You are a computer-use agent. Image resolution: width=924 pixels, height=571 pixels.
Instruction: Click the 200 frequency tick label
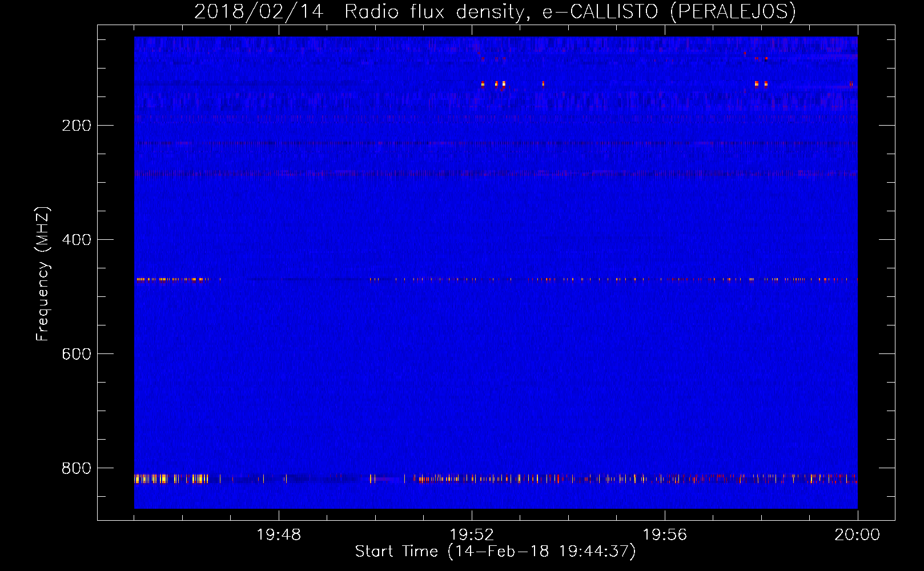click(x=77, y=126)
